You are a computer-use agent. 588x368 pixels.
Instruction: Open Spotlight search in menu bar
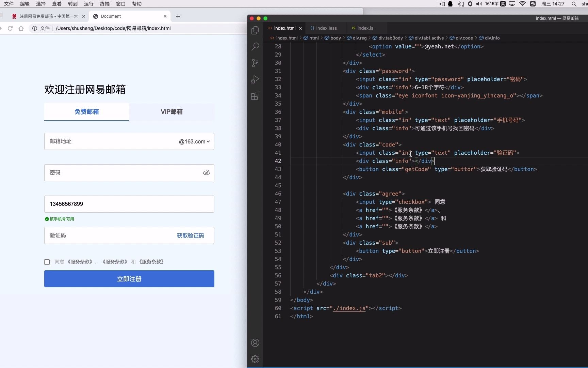point(574,4)
